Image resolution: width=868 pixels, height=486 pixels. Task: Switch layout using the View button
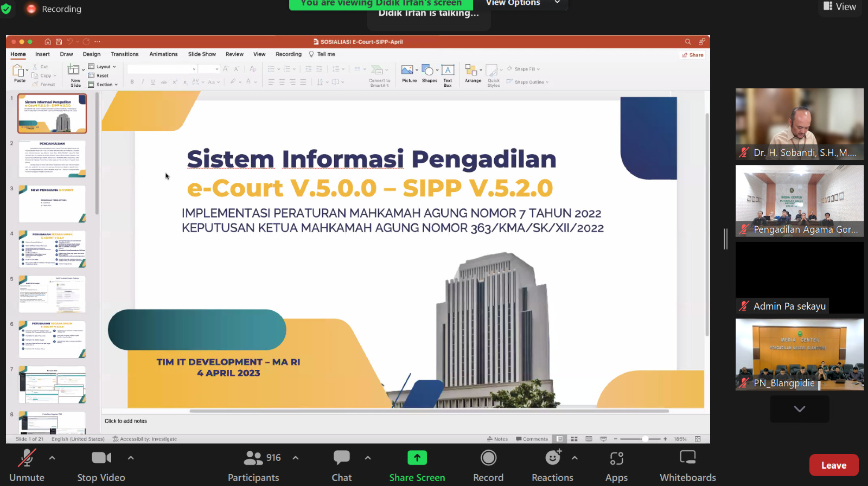tap(839, 7)
